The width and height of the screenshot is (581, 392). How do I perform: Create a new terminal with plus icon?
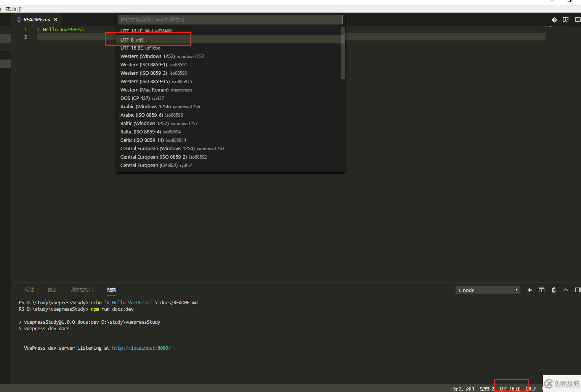[530, 290]
